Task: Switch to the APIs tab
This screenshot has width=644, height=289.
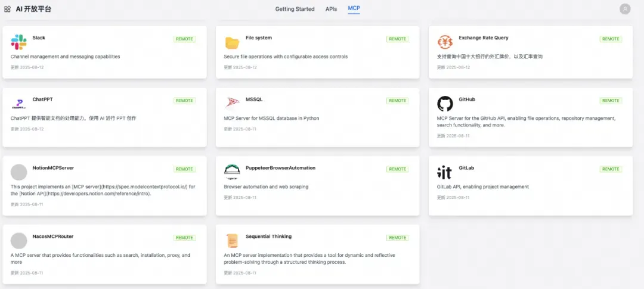Action: coord(331,9)
